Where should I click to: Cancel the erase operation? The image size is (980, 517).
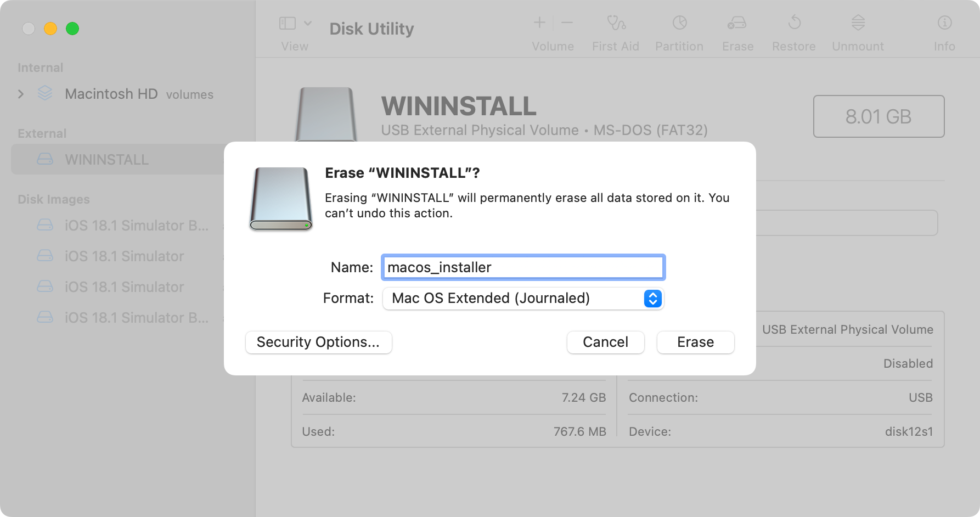pos(605,342)
